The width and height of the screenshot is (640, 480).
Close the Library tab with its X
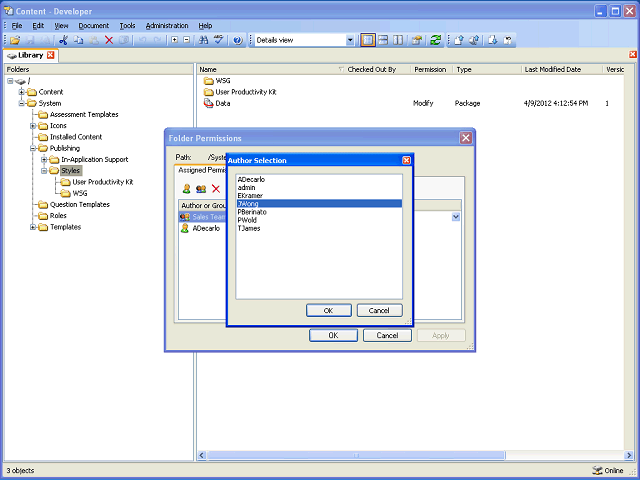tap(51, 55)
